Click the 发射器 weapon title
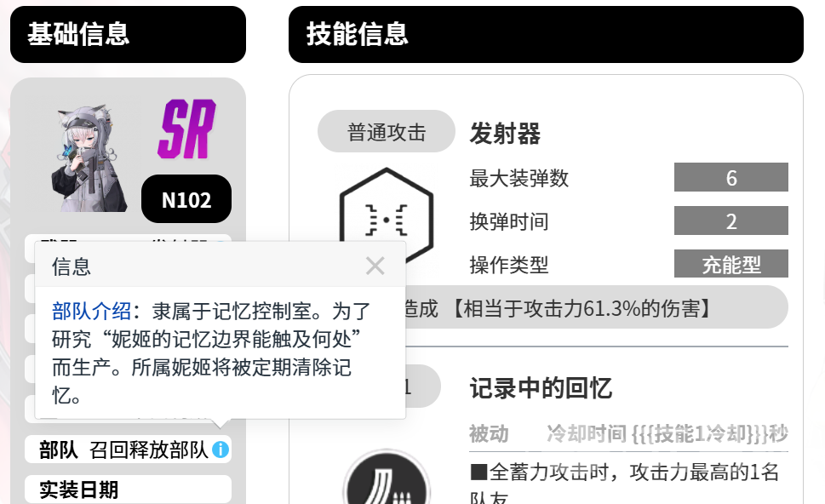This screenshot has height=504, width=825. pyautogui.click(x=505, y=133)
